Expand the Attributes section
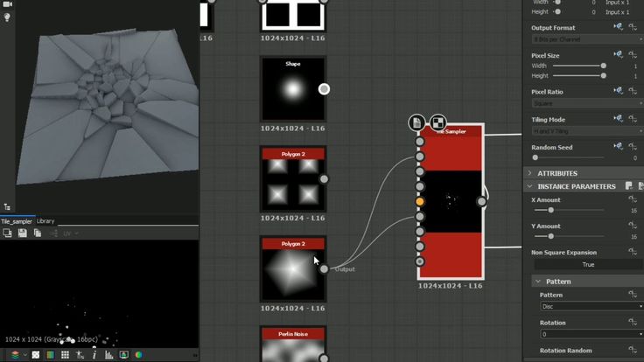 pyautogui.click(x=530, y=173)
